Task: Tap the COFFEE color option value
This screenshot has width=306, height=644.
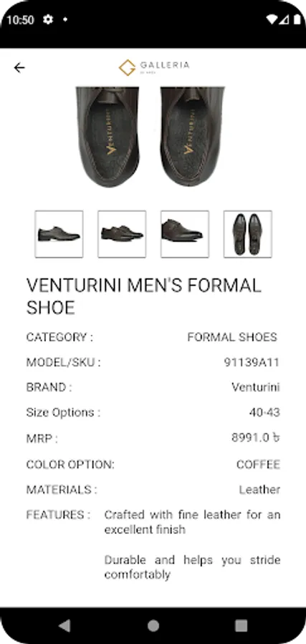Action: (258, 464)
